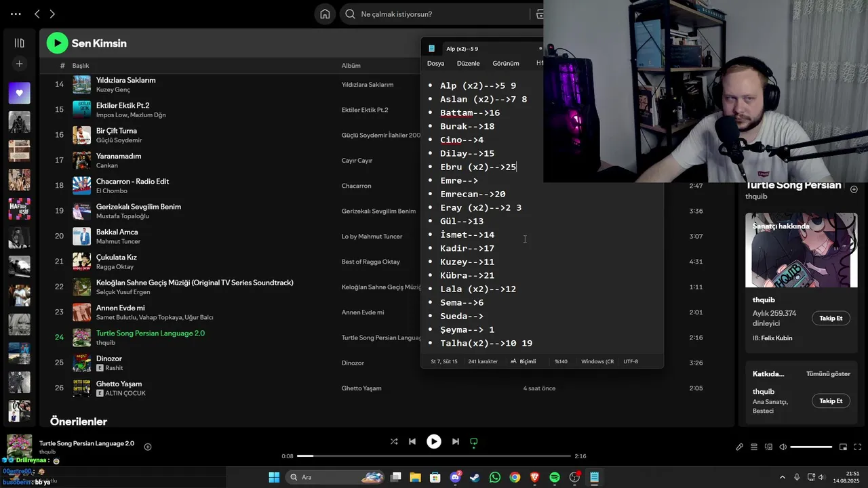This screenshot has width=868, height=488.
Task: Pause playback with the center player button
Action: pos(434,441)
